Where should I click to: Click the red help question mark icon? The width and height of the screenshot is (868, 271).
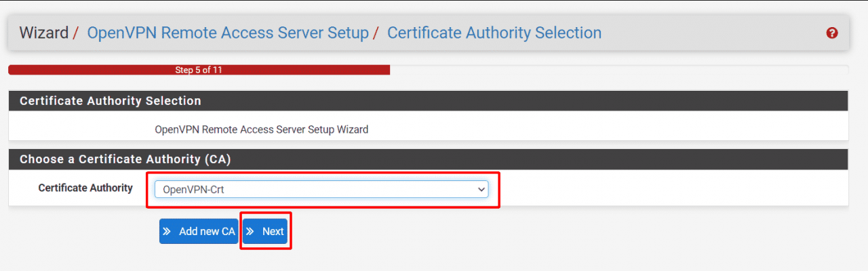[x=832, y=33]
